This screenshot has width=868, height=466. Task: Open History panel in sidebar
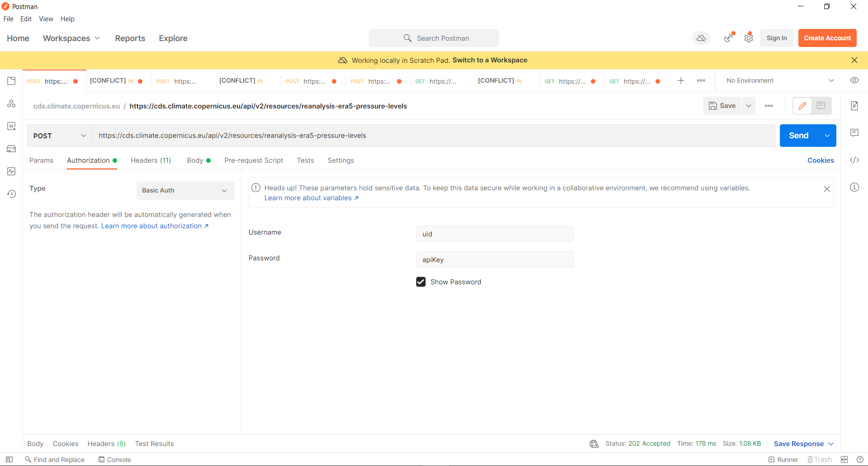(11, 194)
